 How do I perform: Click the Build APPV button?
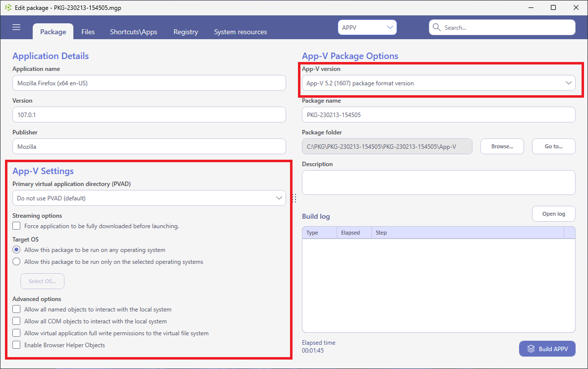coord(547,349)
